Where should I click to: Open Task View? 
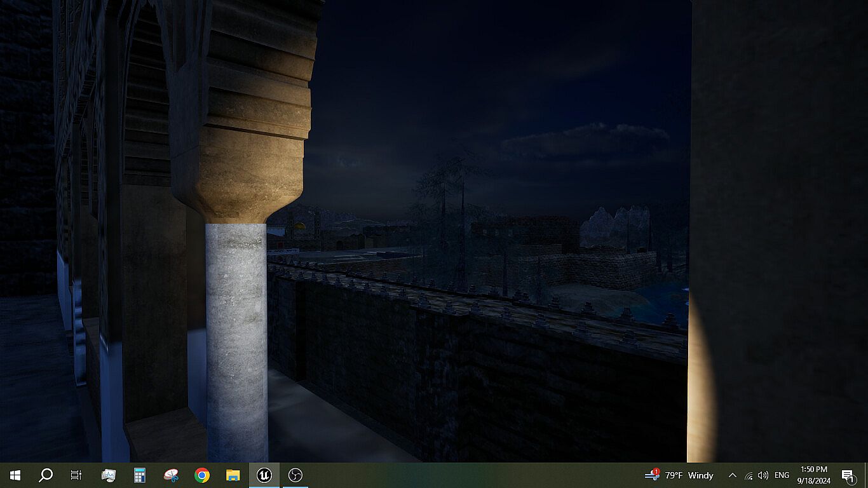point(76,475)
